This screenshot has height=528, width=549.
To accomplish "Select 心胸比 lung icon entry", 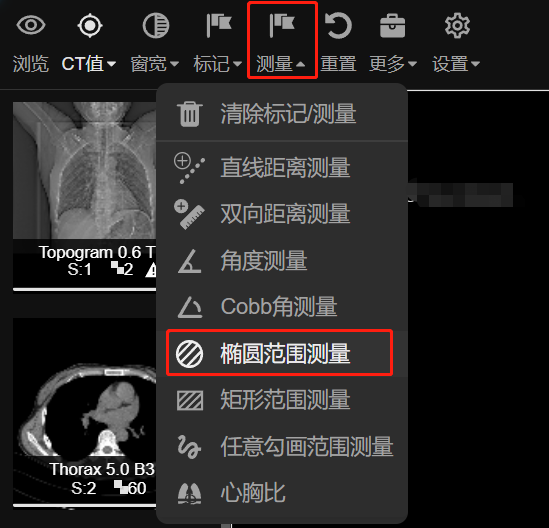I will [x=282, y=493].
